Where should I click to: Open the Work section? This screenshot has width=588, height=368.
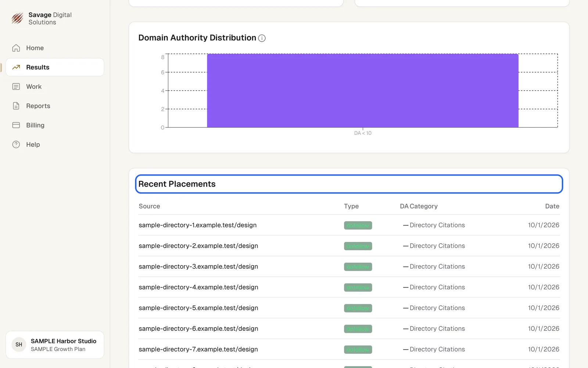click(34, 86)
